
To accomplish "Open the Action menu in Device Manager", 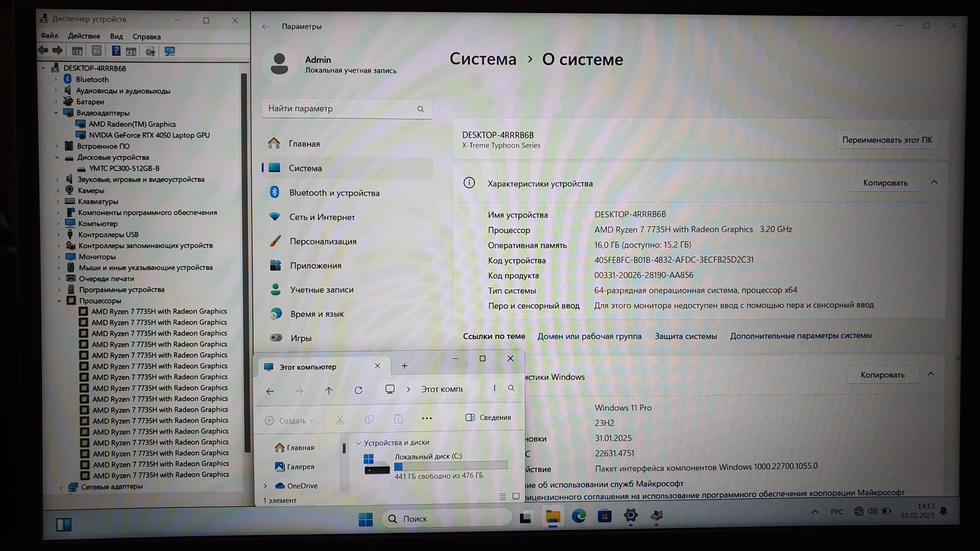I will (84, 36).
